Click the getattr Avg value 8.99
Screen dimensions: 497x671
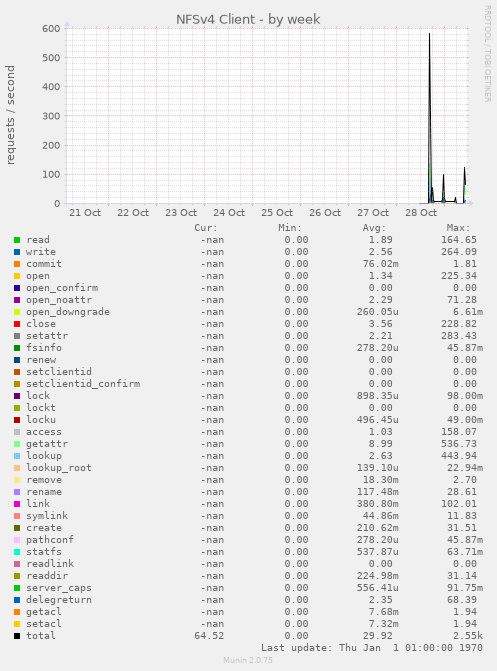pyautogui.click(x=381, y=444)
